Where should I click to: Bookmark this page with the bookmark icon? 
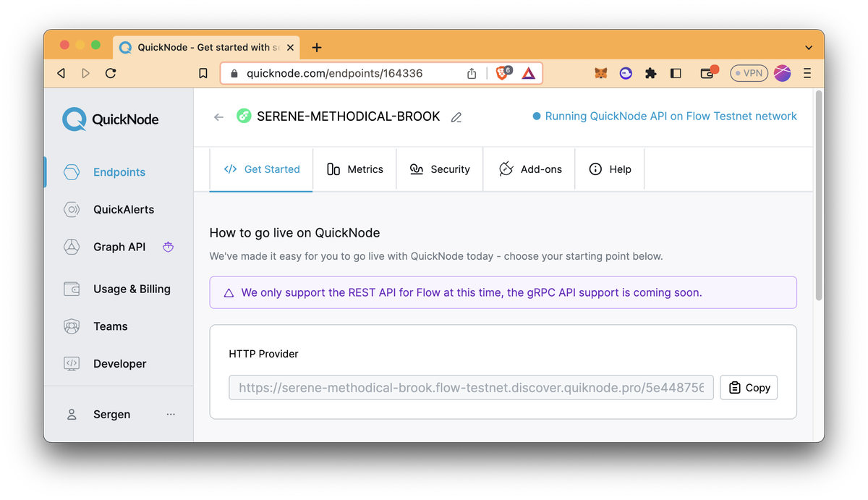pos(203,73)
